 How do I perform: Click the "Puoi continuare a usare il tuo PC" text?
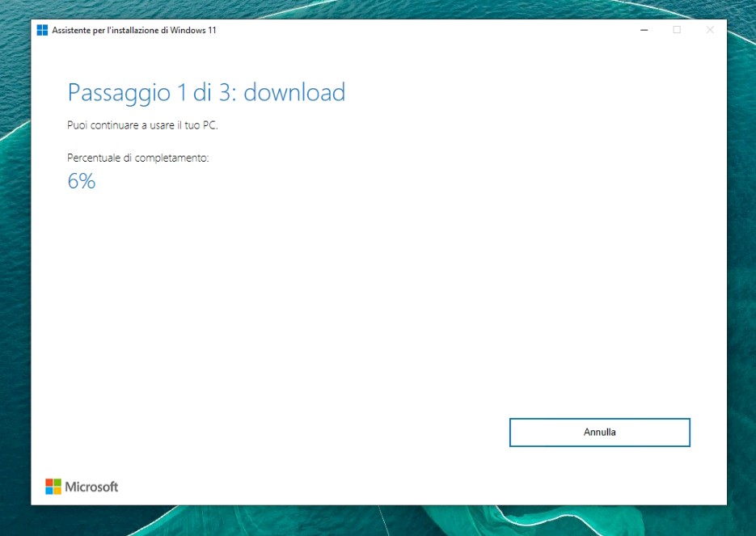coord(142,126)
